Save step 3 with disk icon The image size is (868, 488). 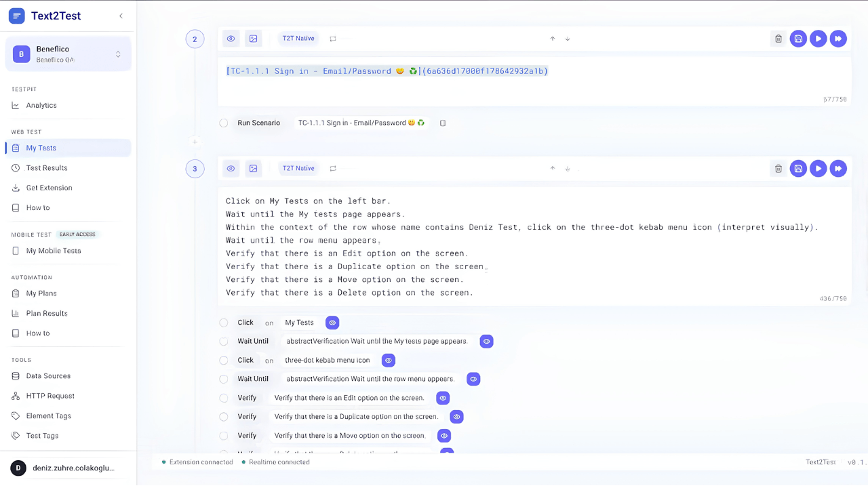798,168
